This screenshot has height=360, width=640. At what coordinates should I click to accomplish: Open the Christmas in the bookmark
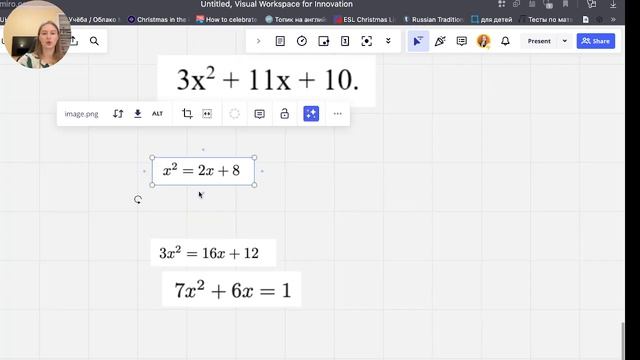tap(157, 19)
